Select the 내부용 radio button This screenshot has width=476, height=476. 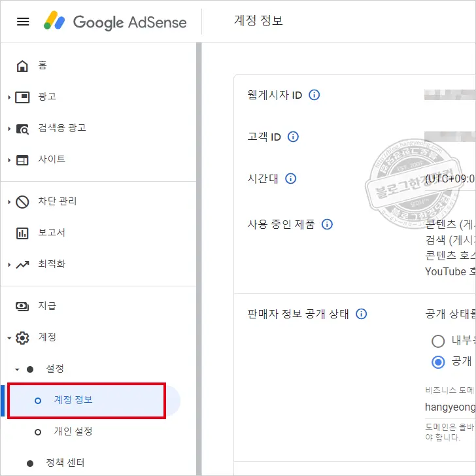438,341
